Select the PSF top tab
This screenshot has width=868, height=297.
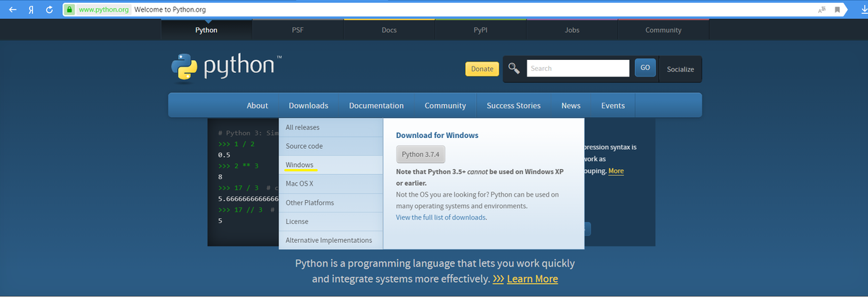click(298, 30)
